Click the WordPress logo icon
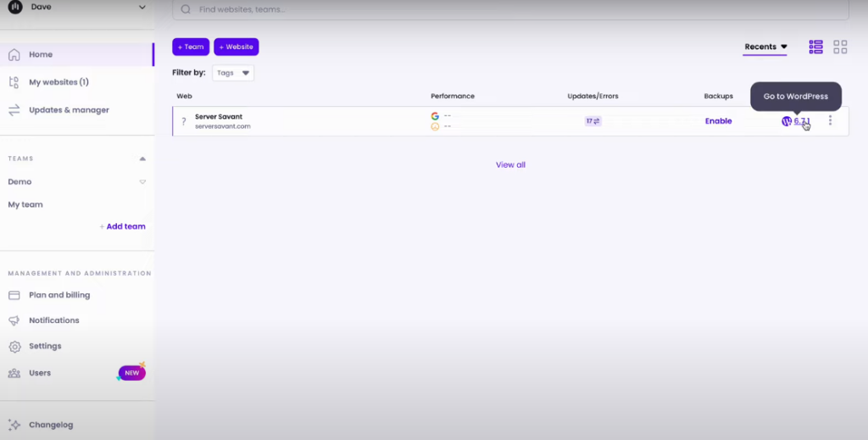This screenshot has height=440, width=868. [787, 121]
